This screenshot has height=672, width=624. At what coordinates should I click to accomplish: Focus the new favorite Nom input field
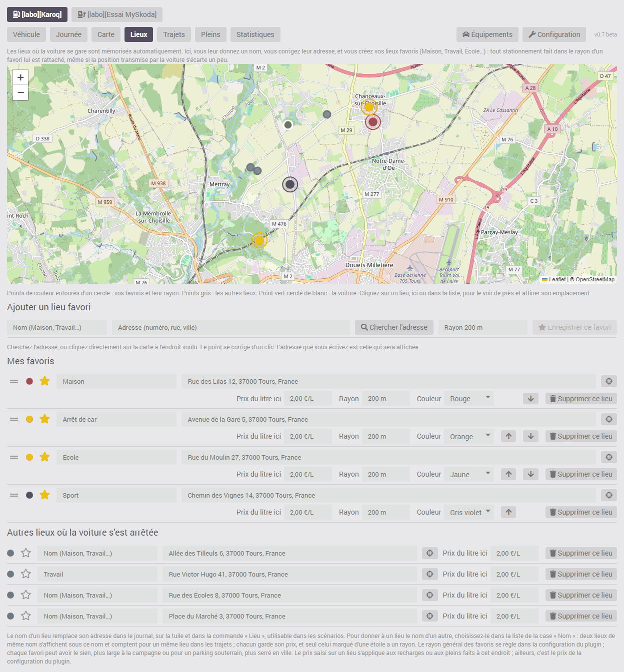click(57, 327)
